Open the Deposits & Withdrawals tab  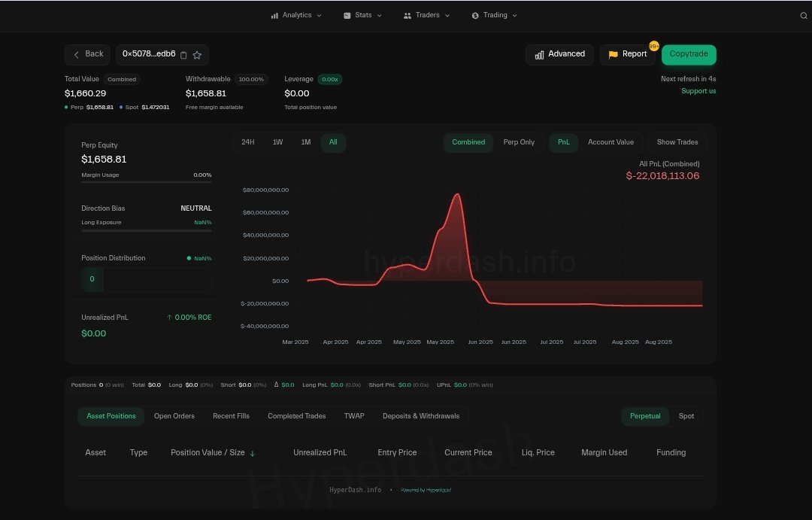[420, 416]
